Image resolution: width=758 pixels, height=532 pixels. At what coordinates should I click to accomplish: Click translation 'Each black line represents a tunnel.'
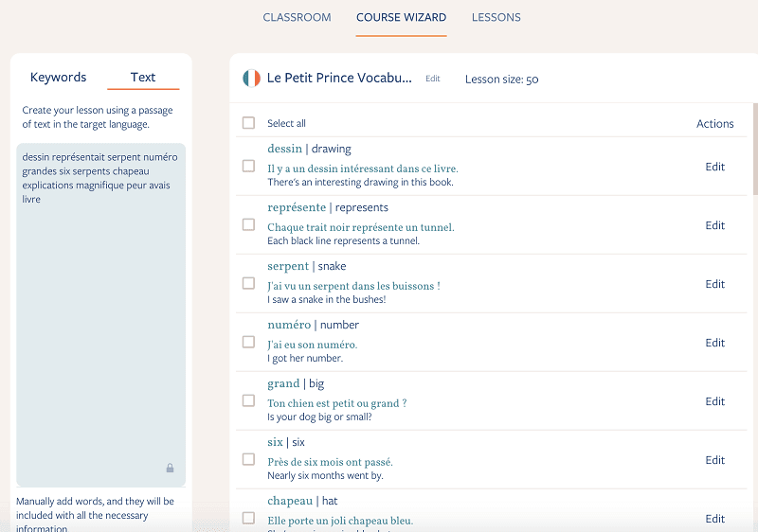click(x=343, y=240)
